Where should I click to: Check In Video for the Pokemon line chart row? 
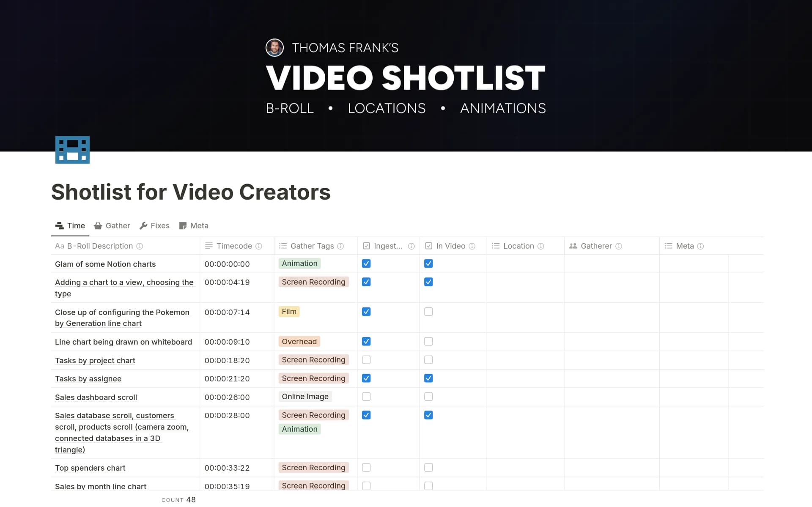pos(428,312)
